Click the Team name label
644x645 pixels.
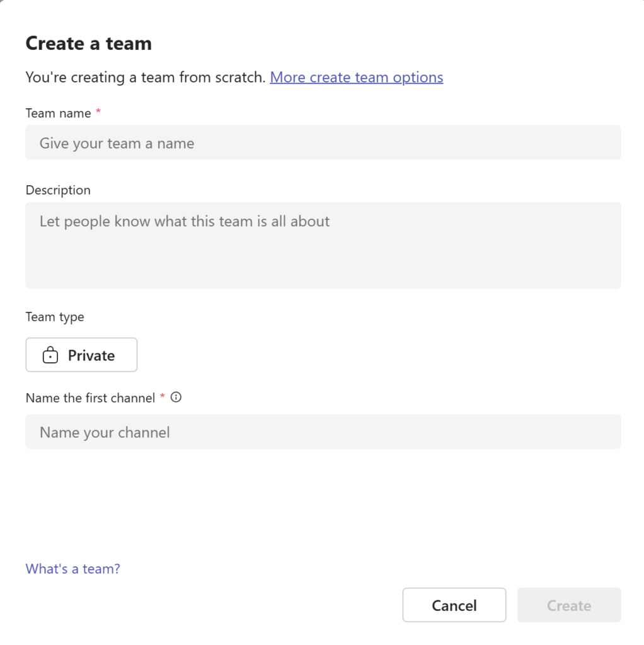click(58, 113)
